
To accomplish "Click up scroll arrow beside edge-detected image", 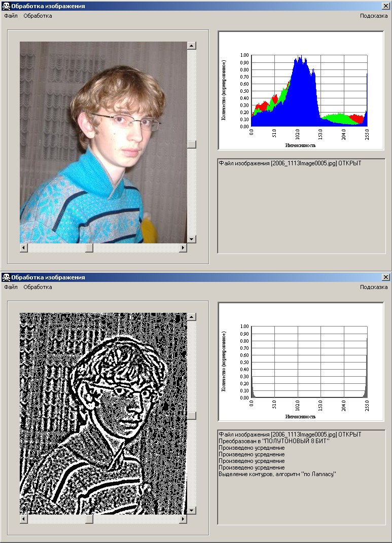I will 192,317.
